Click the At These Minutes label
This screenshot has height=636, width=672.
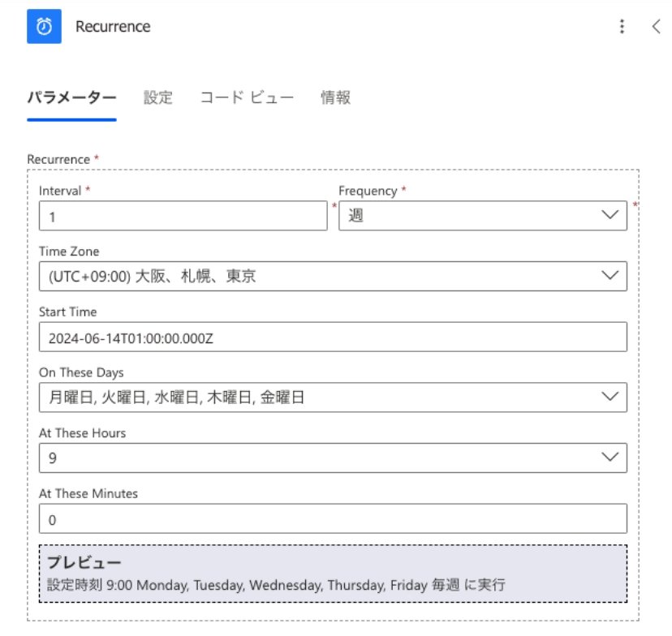(x=88, y=493)
